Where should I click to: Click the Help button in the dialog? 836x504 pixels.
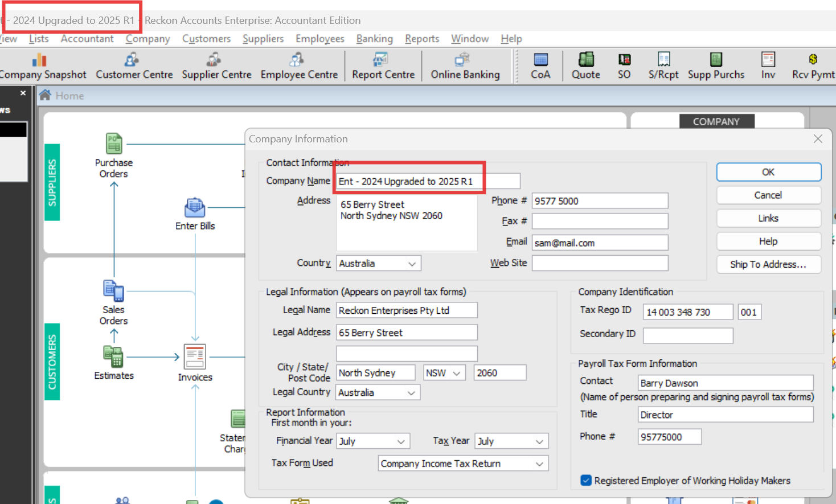[x=768, y=241]
